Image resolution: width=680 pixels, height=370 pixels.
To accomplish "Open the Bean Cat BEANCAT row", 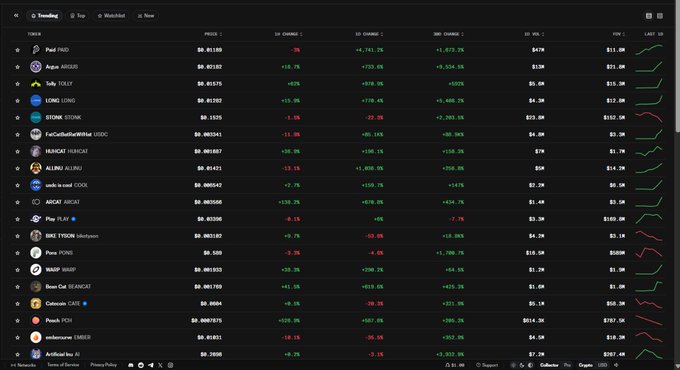I will [x=338, y=287].
